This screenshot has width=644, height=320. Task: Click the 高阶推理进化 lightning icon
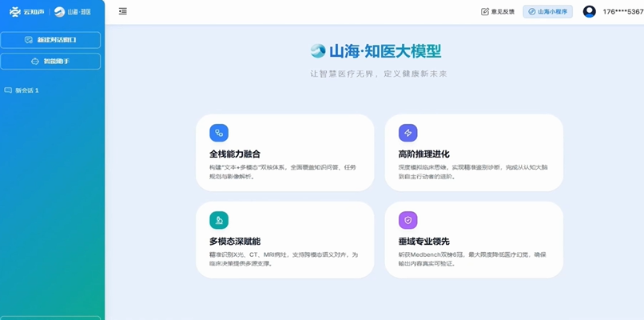407,133
